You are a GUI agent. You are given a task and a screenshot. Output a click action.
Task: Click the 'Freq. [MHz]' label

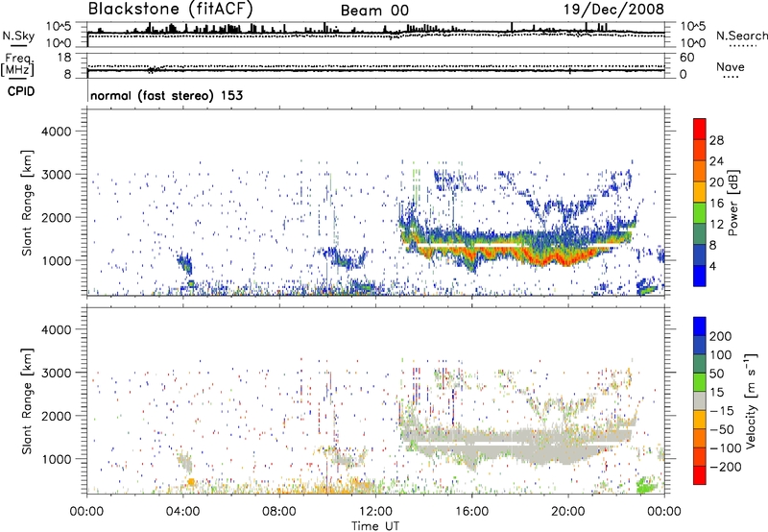click(17, 65)
